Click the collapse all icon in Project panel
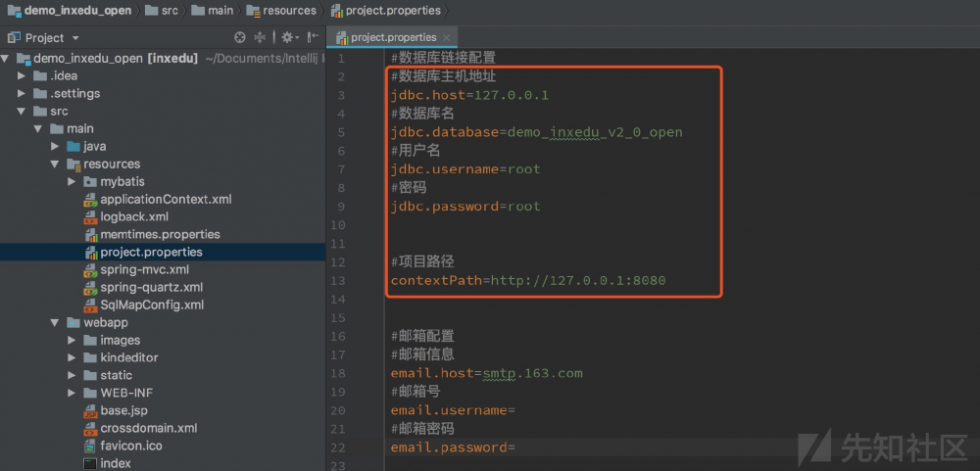 tap(260, 37)
